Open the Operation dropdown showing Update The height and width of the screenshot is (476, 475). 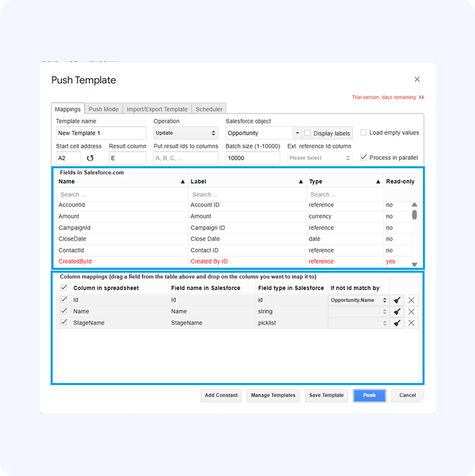[x=185, y=133]
